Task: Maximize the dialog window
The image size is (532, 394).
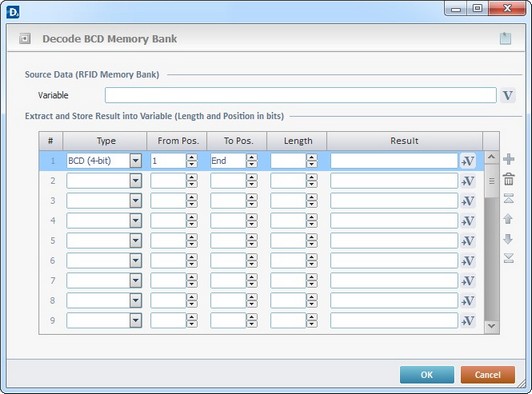Action: click(478, 8)
